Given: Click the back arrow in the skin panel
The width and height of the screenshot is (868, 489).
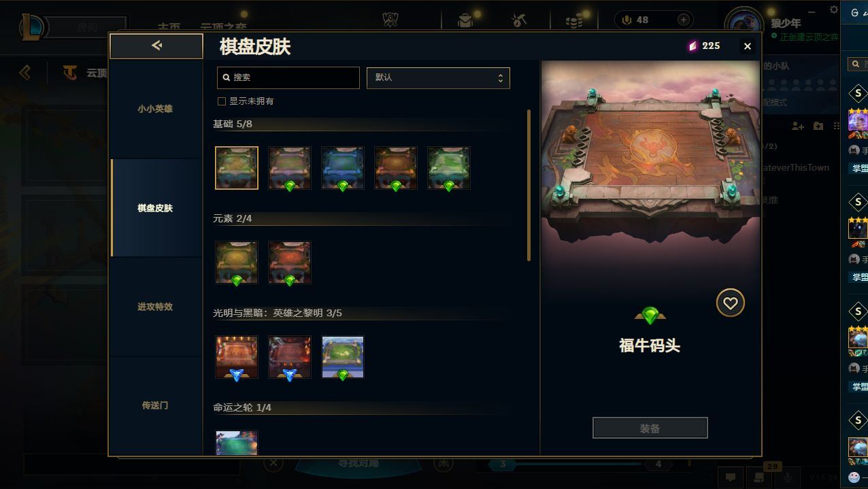Looking at the screenshot, I should pyautogui.click(x=156, y=46).
